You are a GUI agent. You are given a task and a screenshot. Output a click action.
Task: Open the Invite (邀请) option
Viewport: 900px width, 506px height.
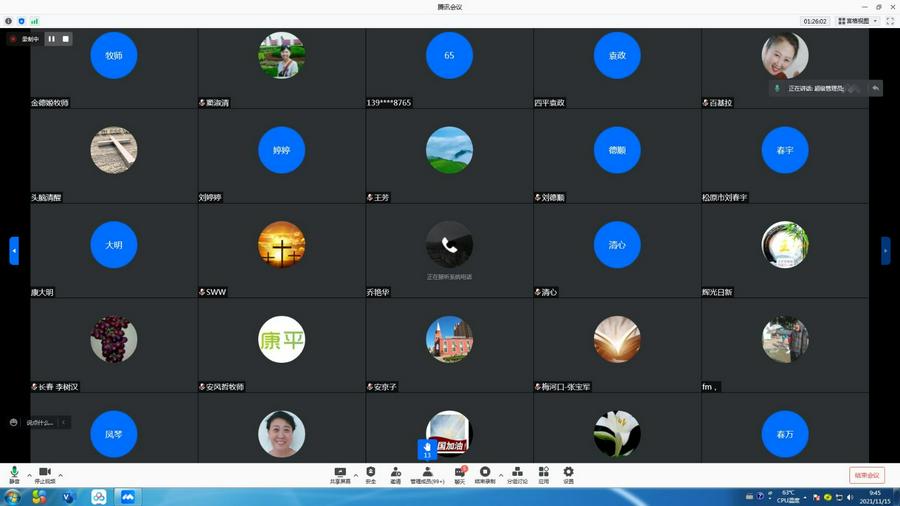pos(396,474)
